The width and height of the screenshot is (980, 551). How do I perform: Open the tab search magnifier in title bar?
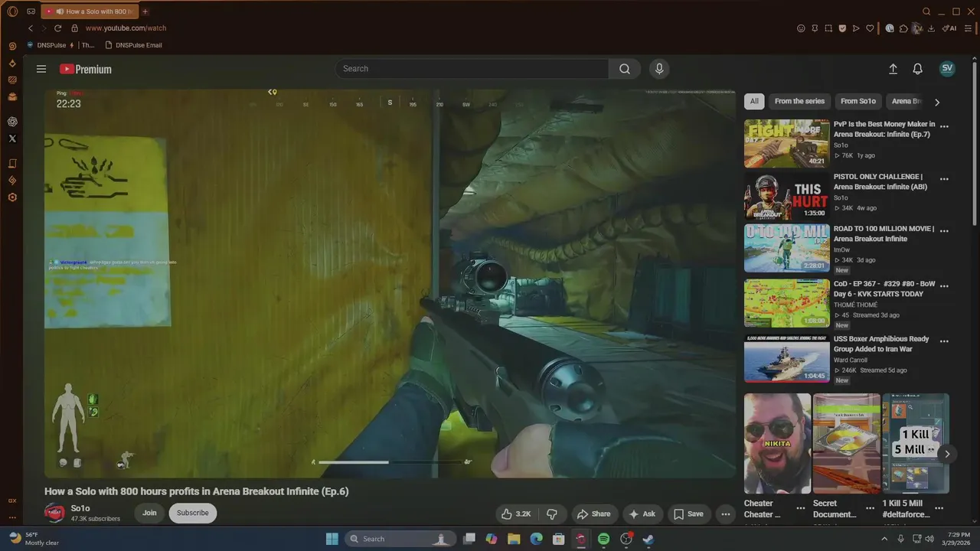click(926, 11)
